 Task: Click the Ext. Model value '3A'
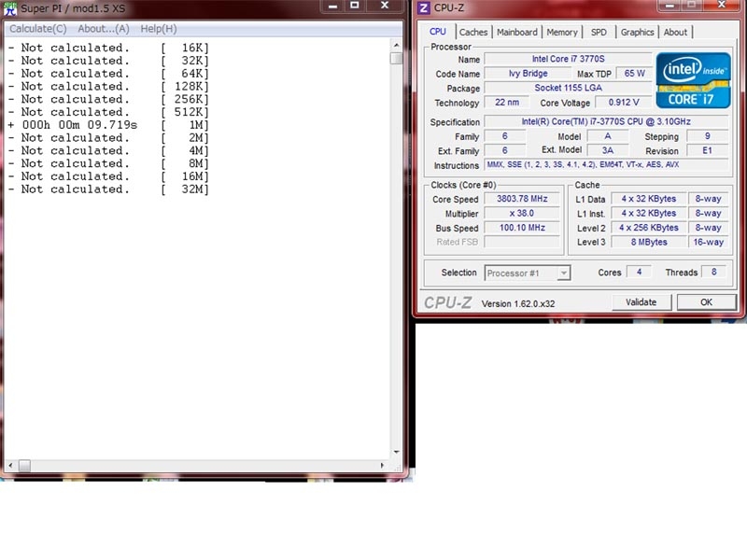click(x=608, y=150)
